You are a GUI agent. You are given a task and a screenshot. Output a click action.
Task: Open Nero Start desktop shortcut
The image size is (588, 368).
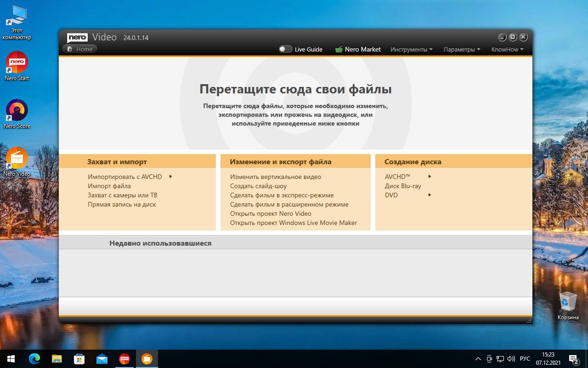[x=17, y=66]
